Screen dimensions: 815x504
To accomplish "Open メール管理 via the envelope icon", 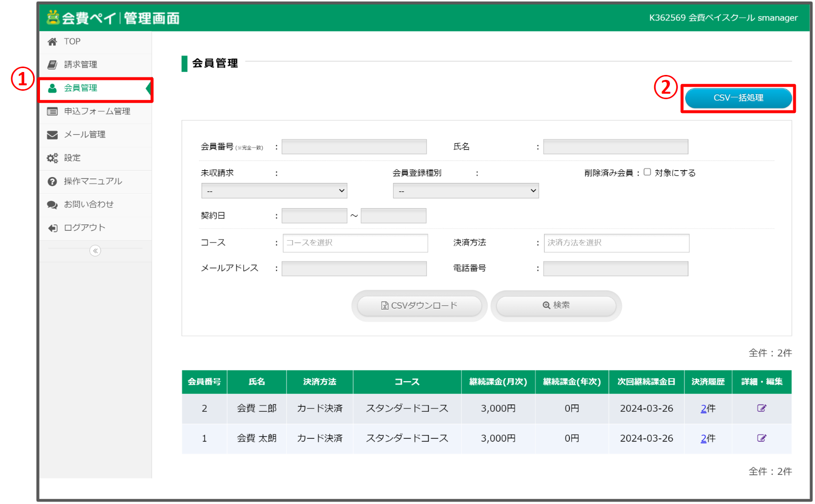I will tap(52, 134).
